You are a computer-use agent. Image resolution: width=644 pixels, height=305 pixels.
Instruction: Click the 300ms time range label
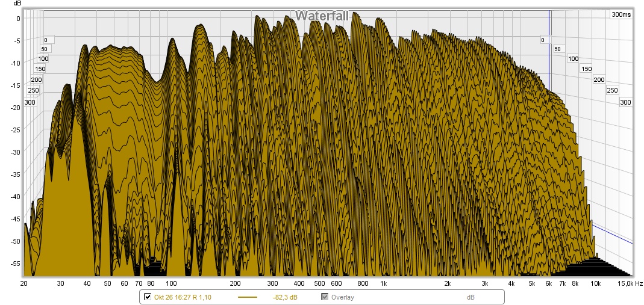click(621, 14)
